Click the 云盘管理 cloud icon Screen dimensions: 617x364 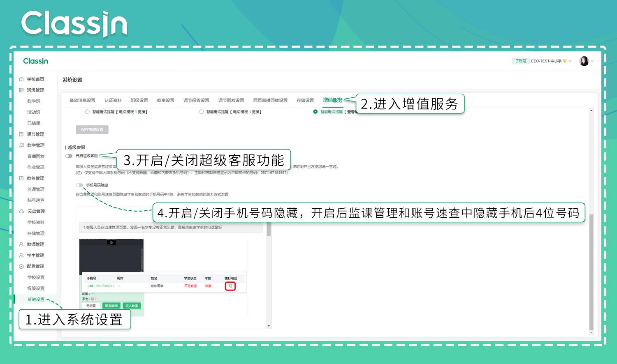(21, 212)
